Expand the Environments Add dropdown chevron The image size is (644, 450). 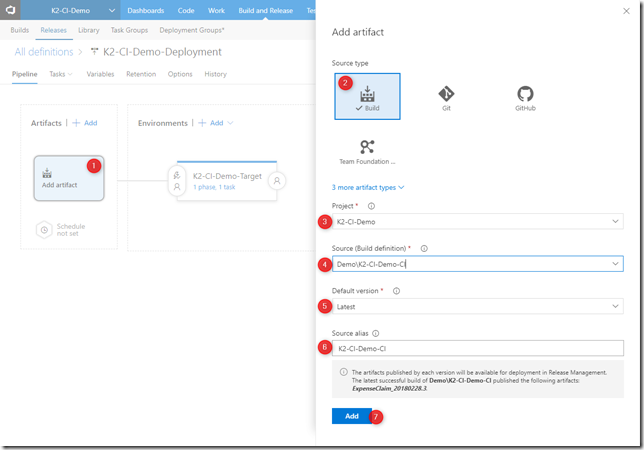230,123
